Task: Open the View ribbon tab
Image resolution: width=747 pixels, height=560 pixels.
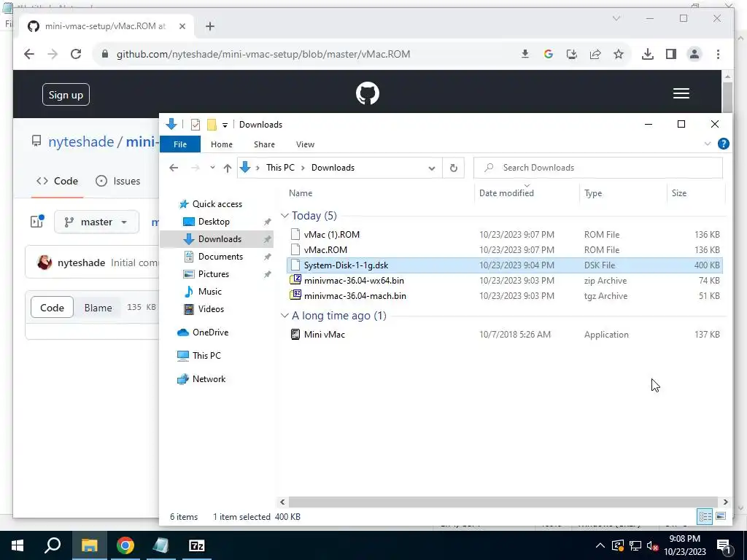Action: pos(305,144)
